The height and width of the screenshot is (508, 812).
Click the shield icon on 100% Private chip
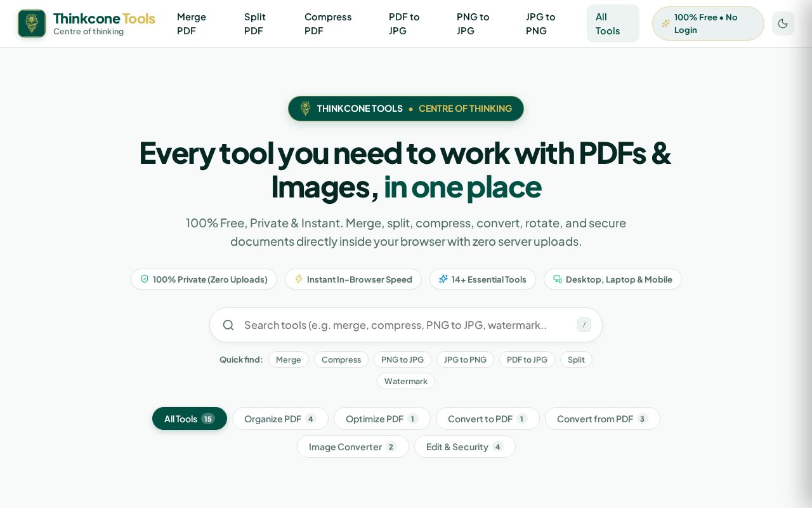pos(145,279)
